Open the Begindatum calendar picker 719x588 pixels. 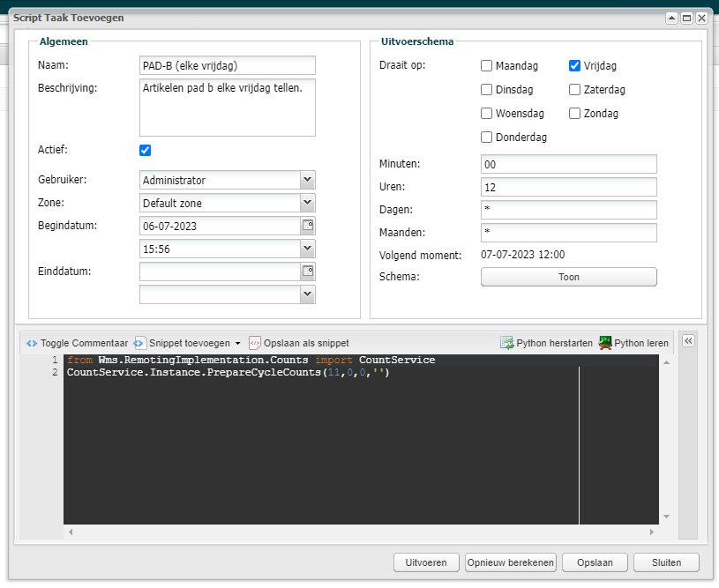pyautogui.click(x=308, y=226)
